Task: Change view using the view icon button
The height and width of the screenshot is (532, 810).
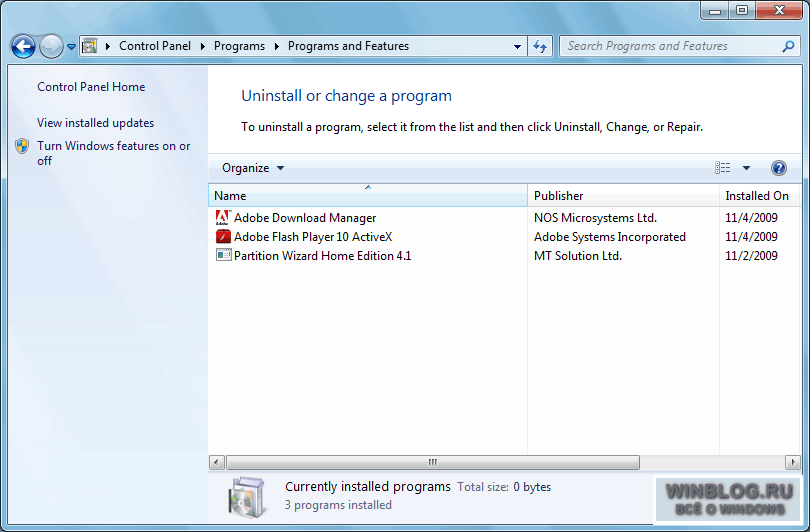Action: coord(723,167)
